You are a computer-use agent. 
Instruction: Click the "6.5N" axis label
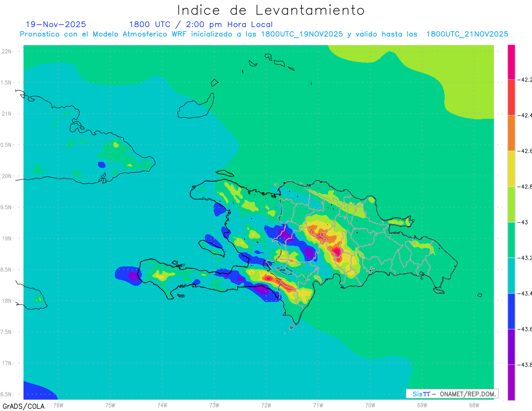tap(7, 394)
